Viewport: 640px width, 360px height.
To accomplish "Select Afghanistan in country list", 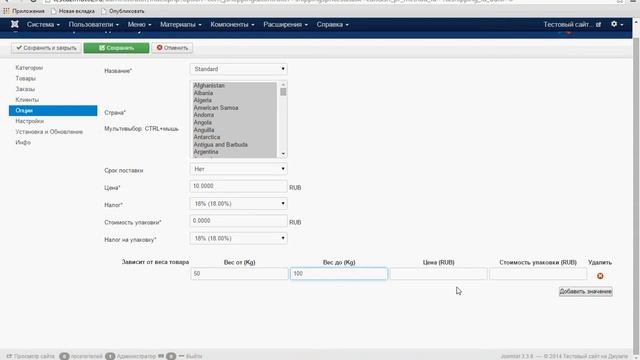I will (234, 86).
